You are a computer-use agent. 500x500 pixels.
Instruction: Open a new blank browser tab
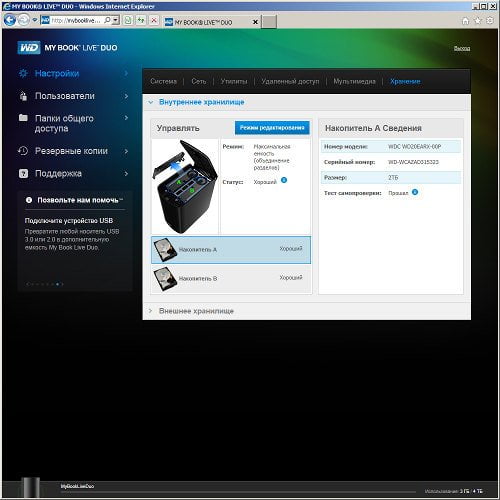269,22
